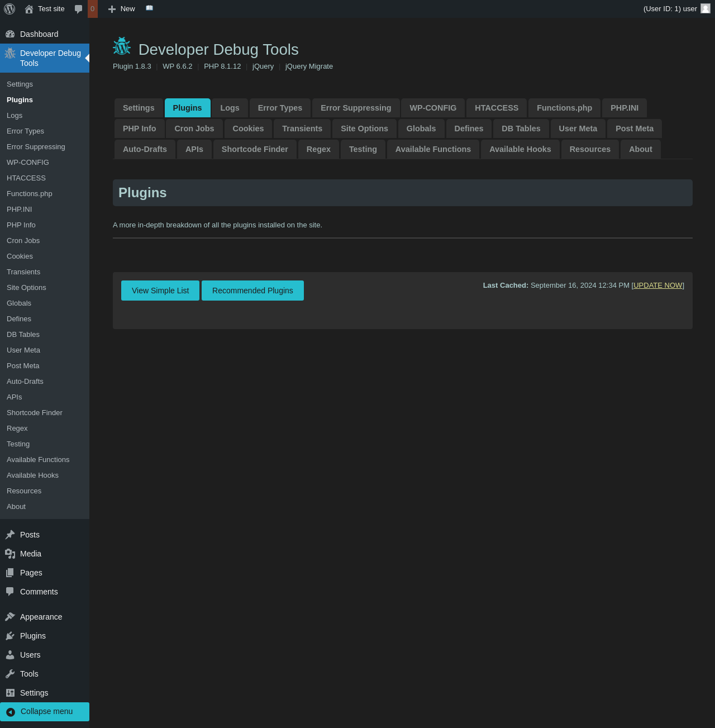Click the WP 6.6.2 version text

point(178,66)
